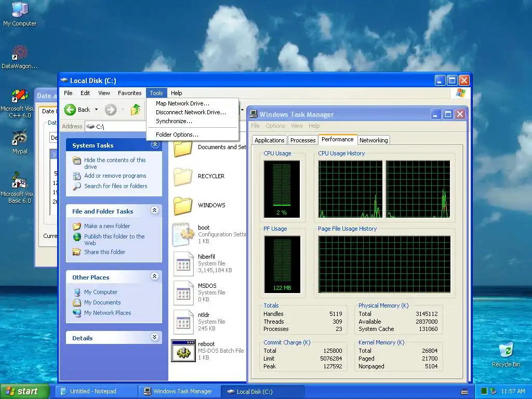Screen dimensions: 532x399
Task: Choose Disconnect Network Drive menu entry
Action: tap(192, 112)
